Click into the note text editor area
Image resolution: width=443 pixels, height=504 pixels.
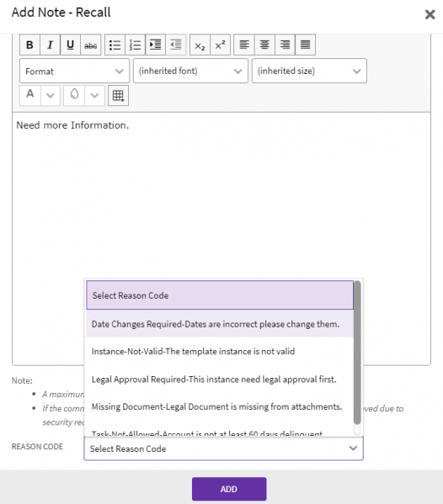coord(221,238)
